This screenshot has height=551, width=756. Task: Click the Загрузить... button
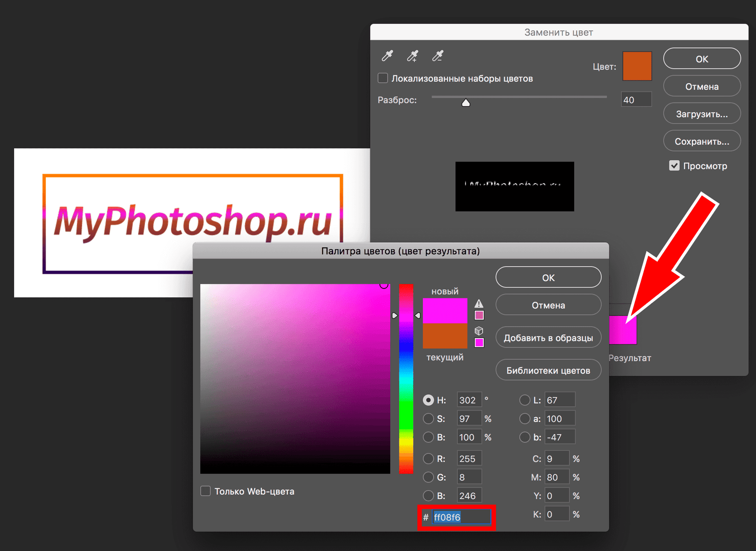click(702, 114)
